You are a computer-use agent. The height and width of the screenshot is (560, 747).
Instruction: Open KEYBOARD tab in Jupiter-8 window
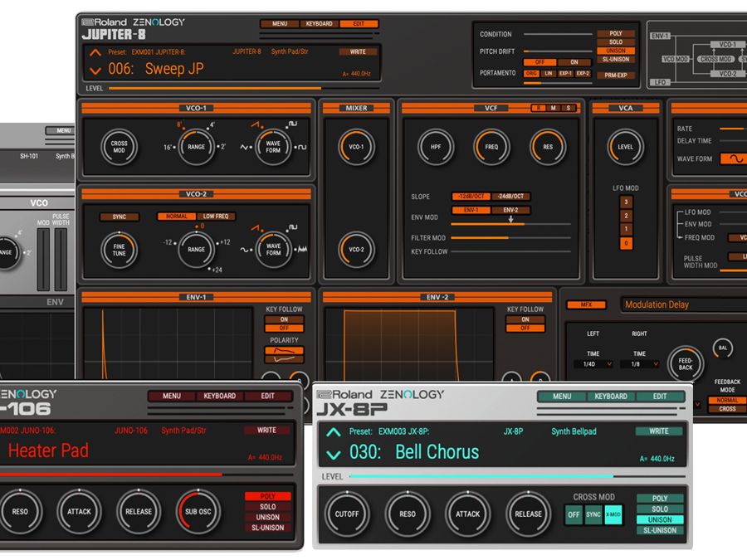pyautogui.click(x=320, y=23)
